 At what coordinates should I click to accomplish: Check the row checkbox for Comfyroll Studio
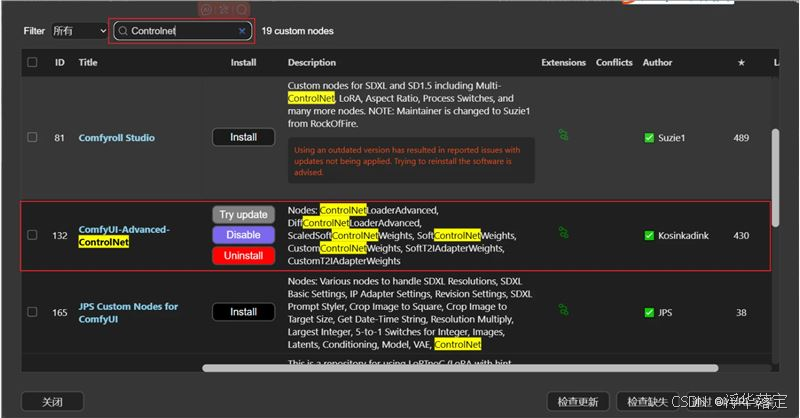click(32, 137)
